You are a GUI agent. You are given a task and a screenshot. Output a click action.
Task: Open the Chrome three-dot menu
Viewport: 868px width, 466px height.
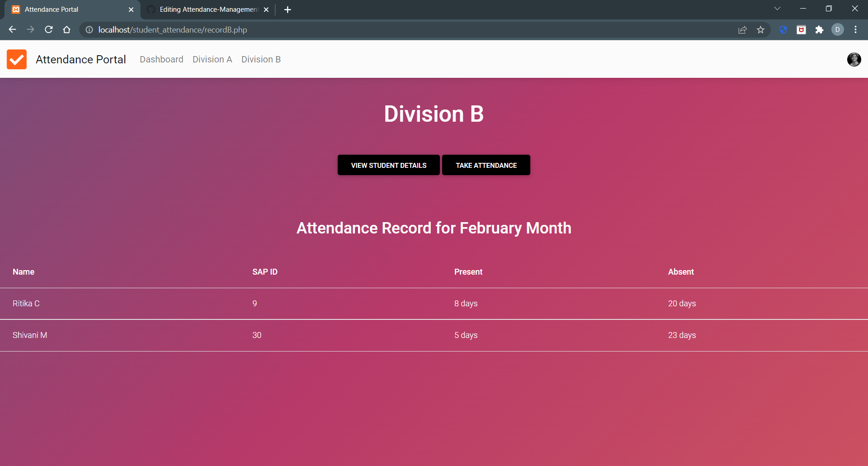coord(855,29)
